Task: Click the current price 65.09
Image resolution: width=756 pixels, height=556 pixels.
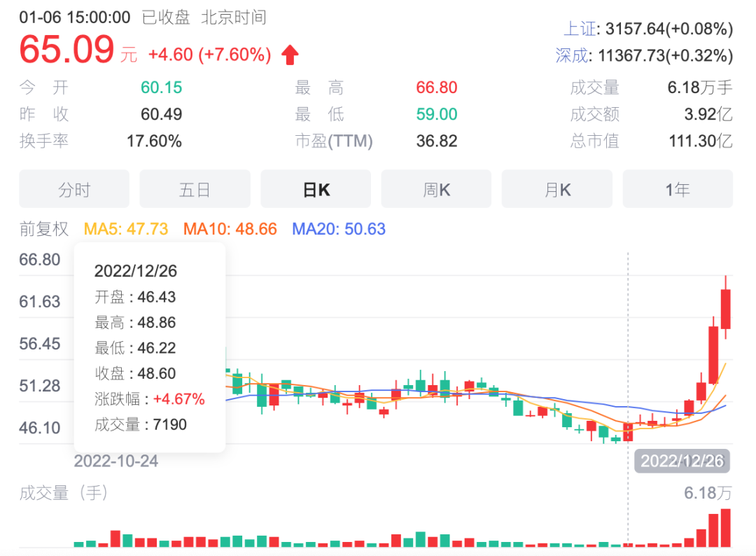Action: (66, 49)
